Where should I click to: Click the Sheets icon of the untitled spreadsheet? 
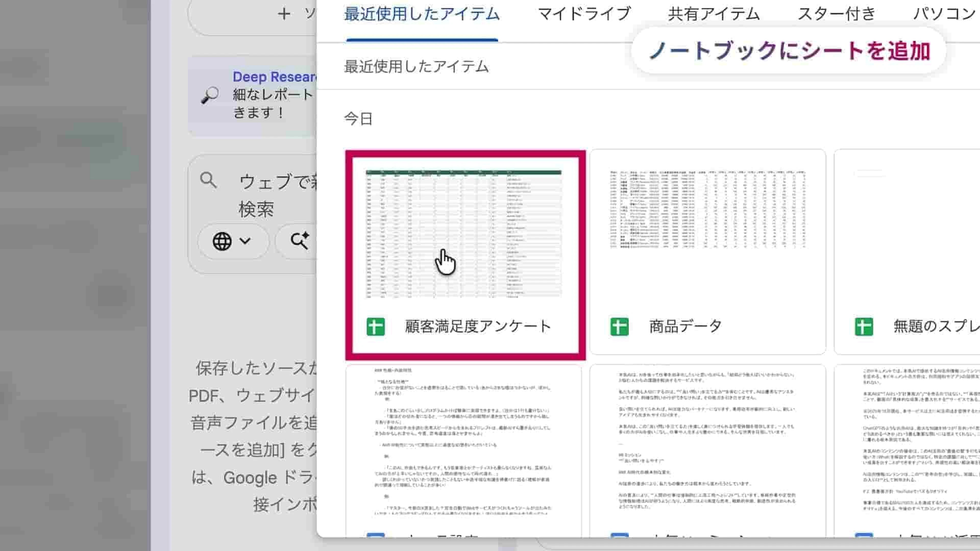(x=864, y=327)
